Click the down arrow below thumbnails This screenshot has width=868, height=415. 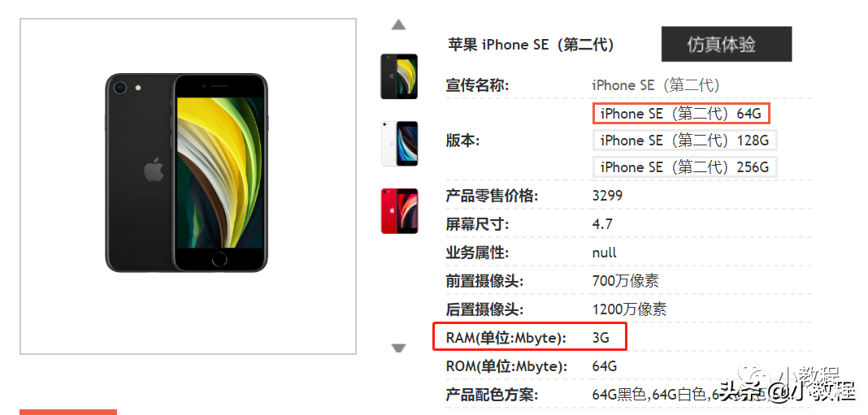tap(398, 348)
